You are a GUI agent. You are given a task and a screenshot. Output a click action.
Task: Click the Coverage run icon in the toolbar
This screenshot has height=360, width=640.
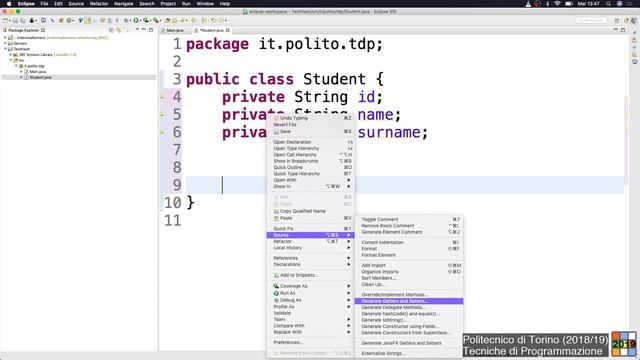click(146, 20)
